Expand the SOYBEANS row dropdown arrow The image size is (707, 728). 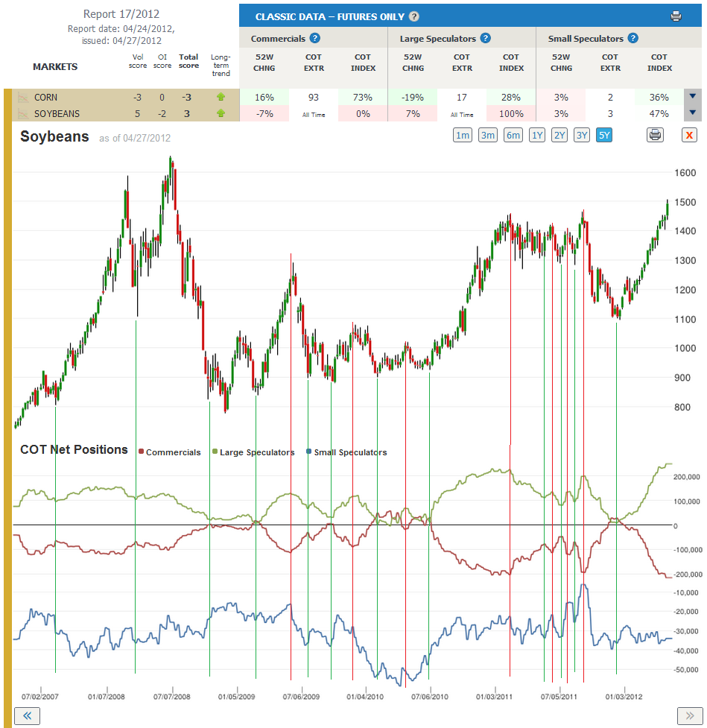(x=693, y=113)
